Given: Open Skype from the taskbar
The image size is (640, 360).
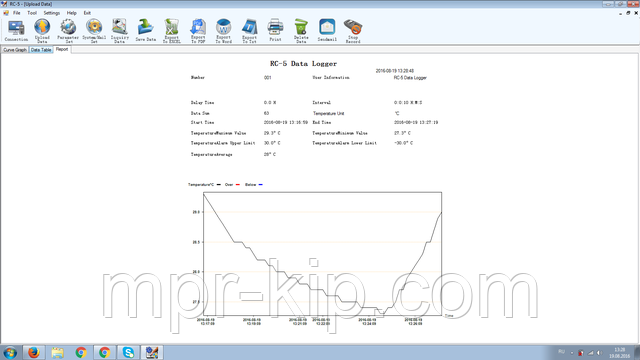Looking at the screenshot, I should (128, 352).
